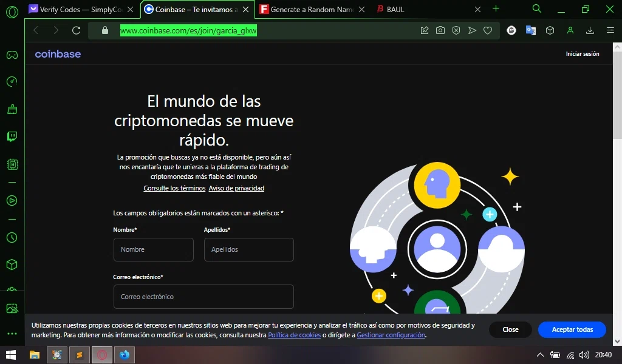Bookmark page with heart icon
622x364 pixels.
pyautogui.click(x=488, y=30)
